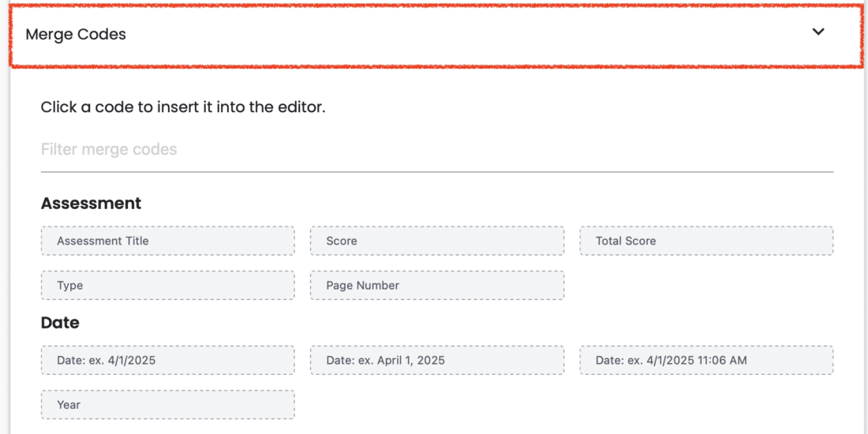Insert Date ex. 4/1/2025 11:06 AM code

[706, 361]
